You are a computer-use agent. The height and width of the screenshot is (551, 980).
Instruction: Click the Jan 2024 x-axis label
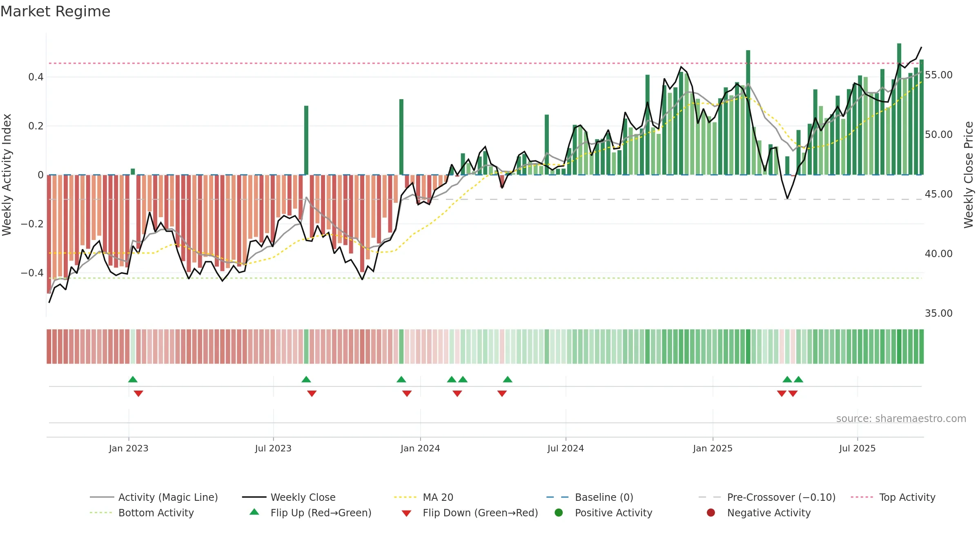click(x=420, y=449)
